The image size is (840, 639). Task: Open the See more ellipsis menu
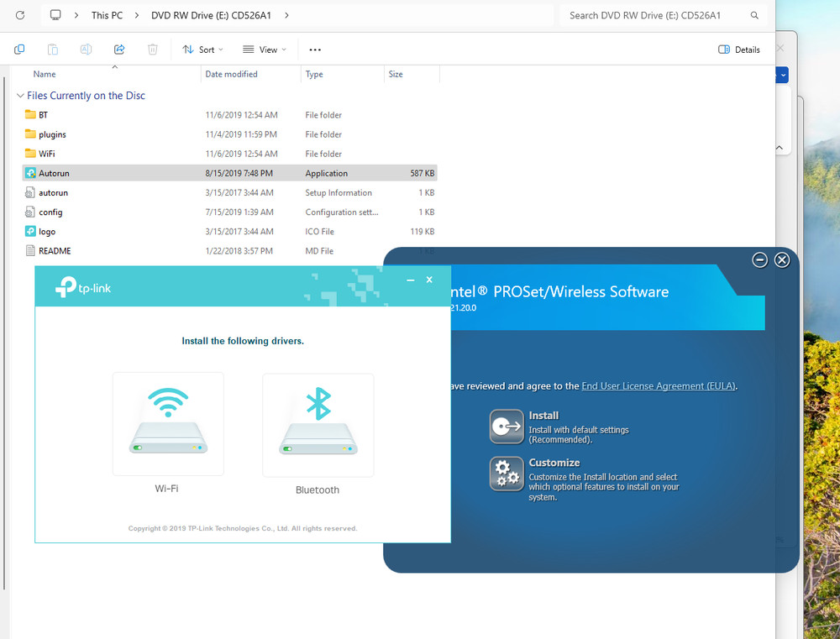click(x=315, y=50)
